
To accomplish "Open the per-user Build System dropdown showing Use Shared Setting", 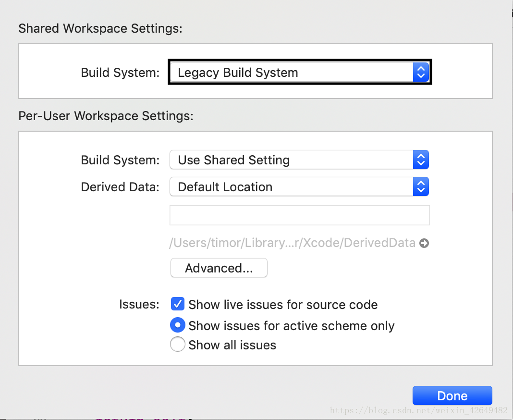I will click(299, 160).
